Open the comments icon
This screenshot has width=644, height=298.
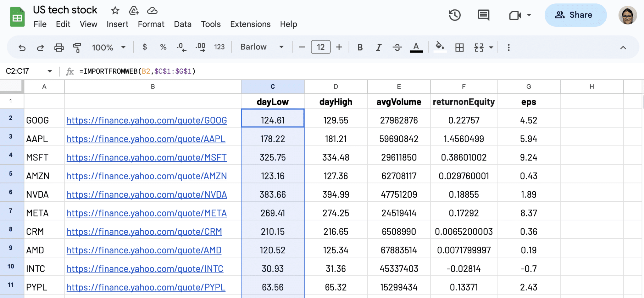(x=483, y=15)
